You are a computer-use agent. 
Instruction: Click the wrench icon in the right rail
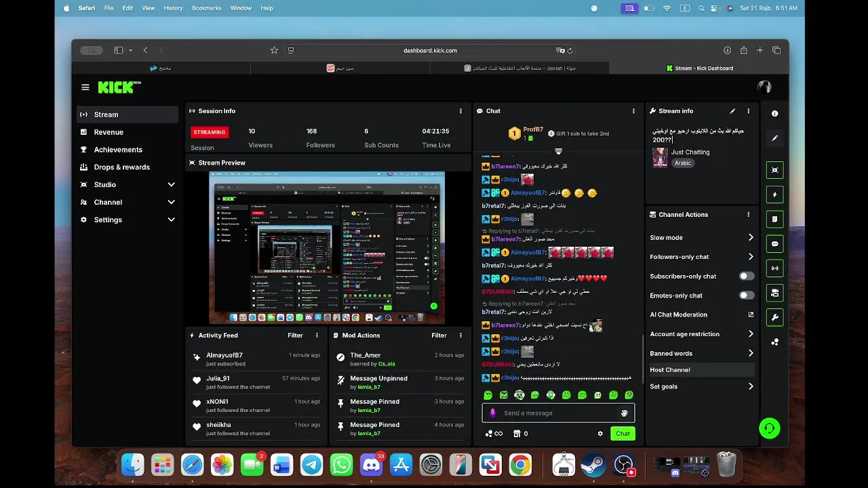[x=774, y=317]
